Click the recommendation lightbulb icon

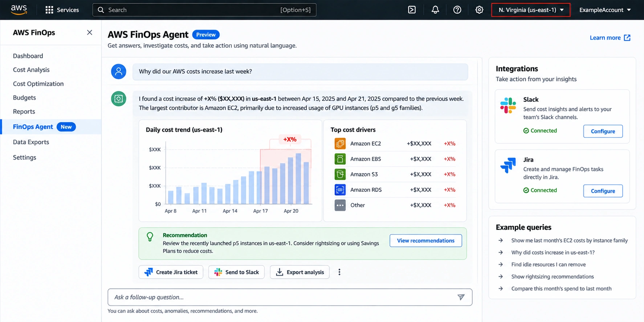[150, 237]
